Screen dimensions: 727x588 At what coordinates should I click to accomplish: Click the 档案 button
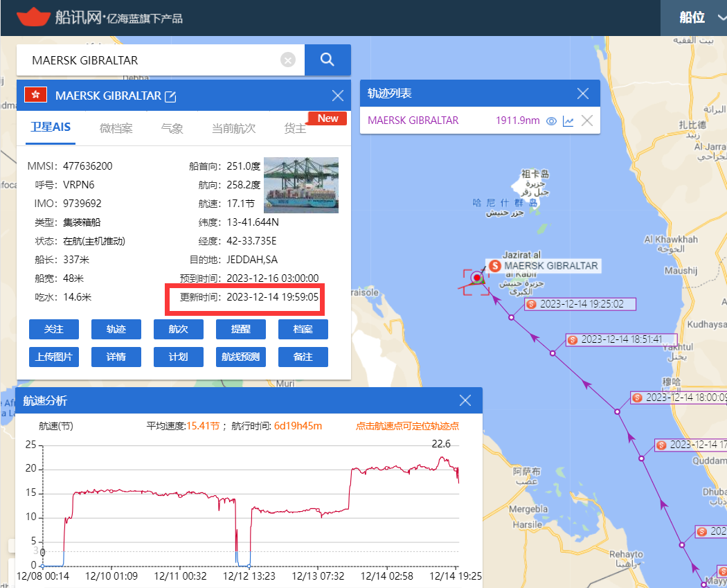(x=303, y=329)
